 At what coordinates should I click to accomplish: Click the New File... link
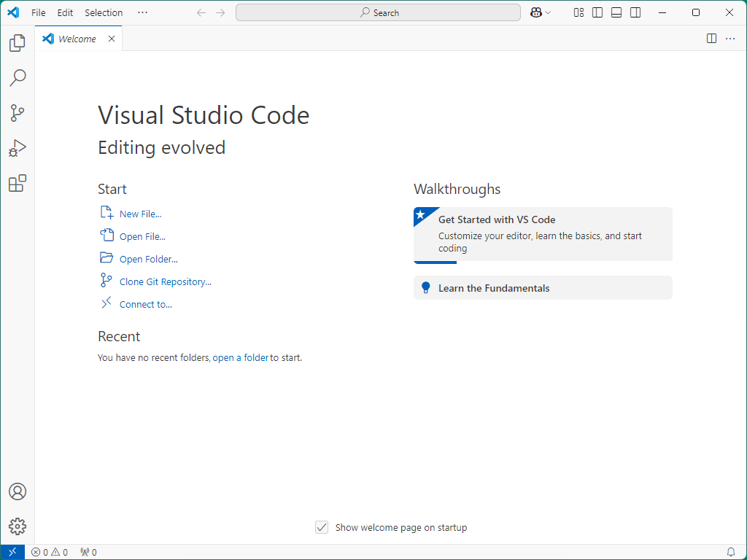141,214
